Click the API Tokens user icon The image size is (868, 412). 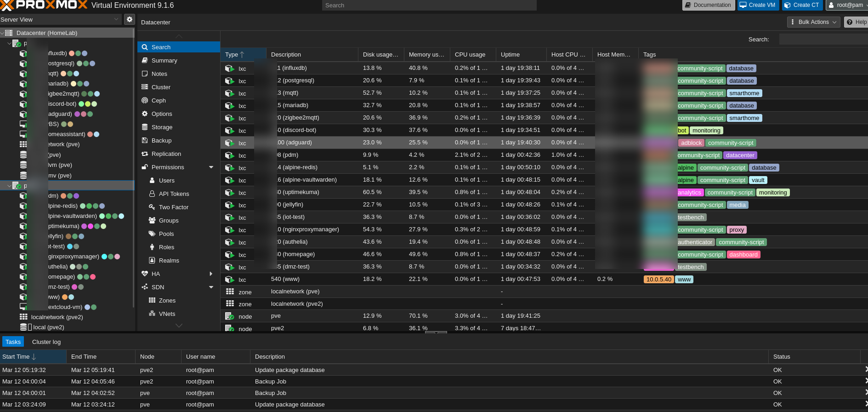(152, 194)
